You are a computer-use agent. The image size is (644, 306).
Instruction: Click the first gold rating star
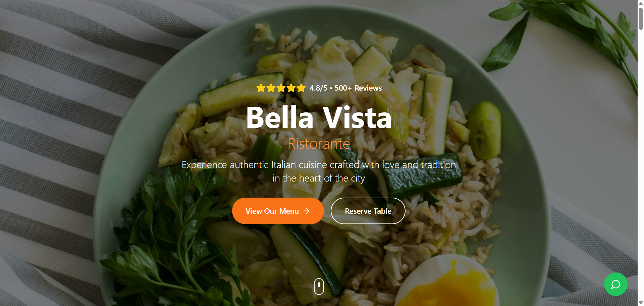click(261, 88)
